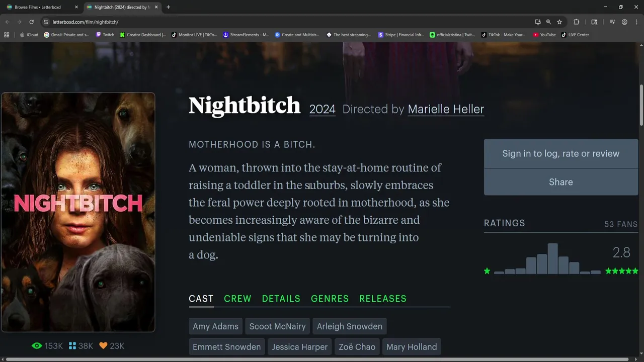Select the Nightbitch (2024) browser tab
This screenshot has height=362, width=644.
tap(122, 7)
